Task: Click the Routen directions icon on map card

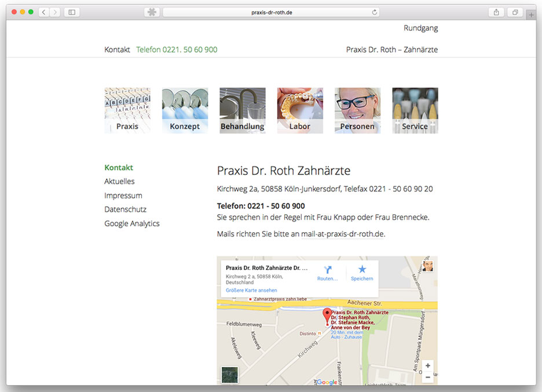Action: tap(328, 273)
